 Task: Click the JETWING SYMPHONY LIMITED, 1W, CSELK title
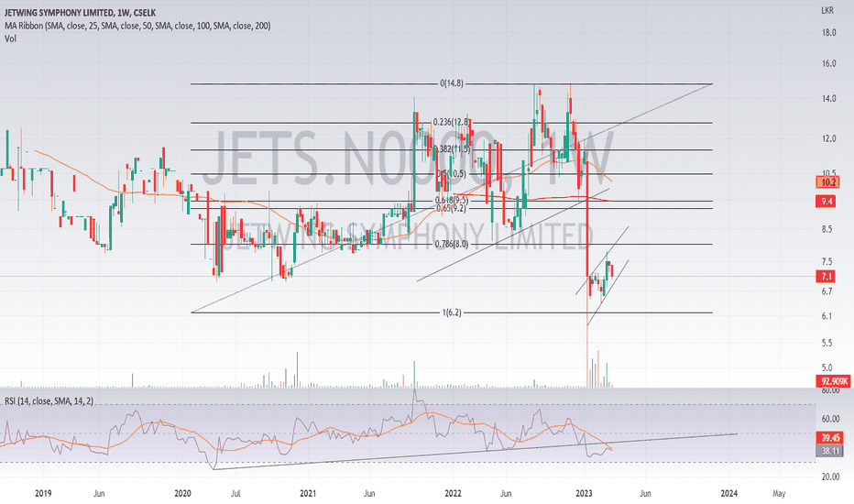click(80, 13)
